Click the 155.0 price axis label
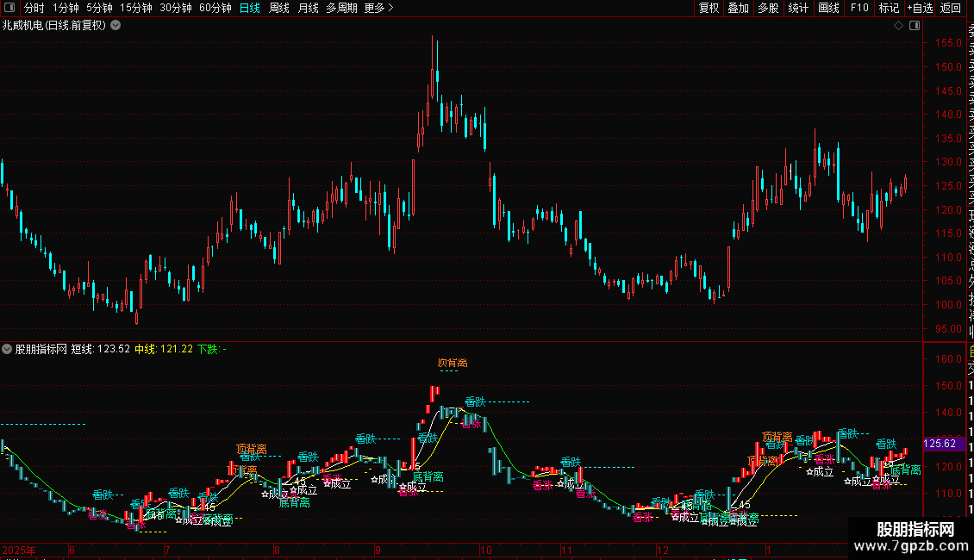 tap(948, 43)
